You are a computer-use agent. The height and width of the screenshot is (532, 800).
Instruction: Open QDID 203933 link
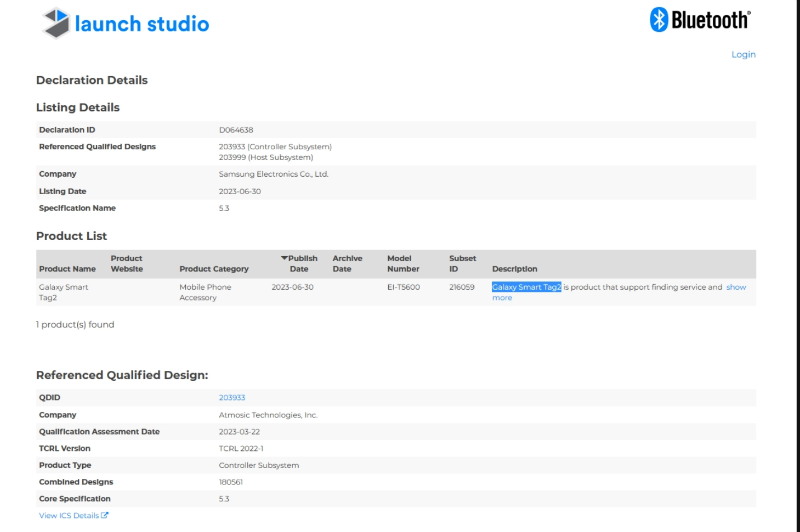point(232,398)
